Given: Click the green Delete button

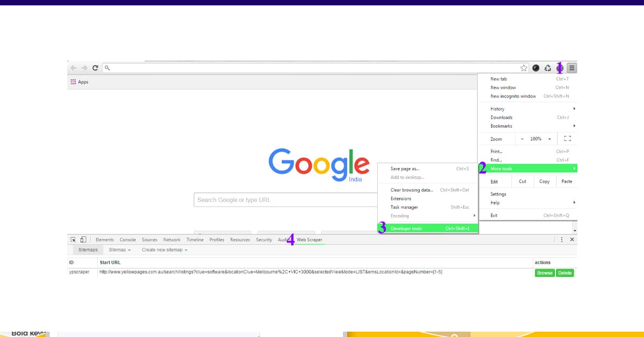Looking at the screenshot, I should [565, 273].
